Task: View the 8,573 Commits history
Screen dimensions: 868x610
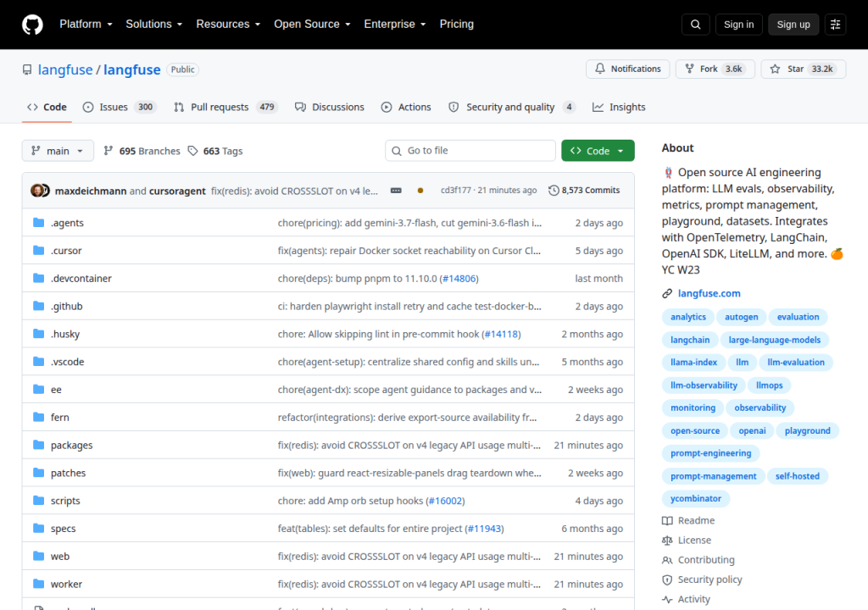Action: coord(584,191)
